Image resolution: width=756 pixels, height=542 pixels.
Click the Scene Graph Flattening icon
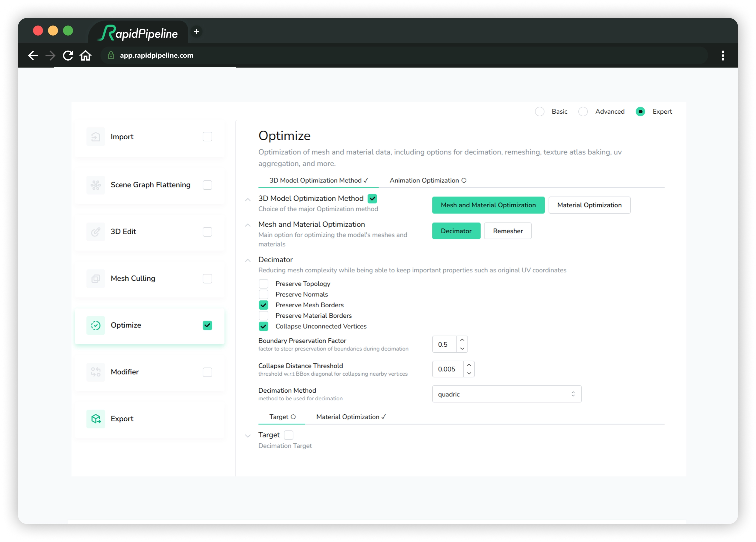click(96, 185)
